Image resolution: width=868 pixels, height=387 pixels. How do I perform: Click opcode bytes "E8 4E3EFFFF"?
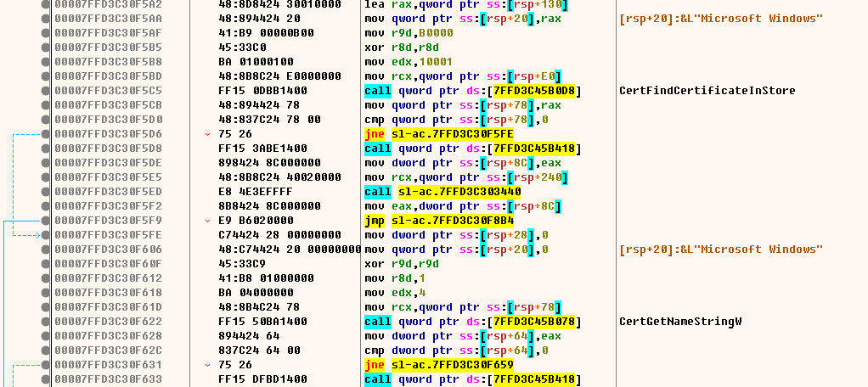[255, 191]
